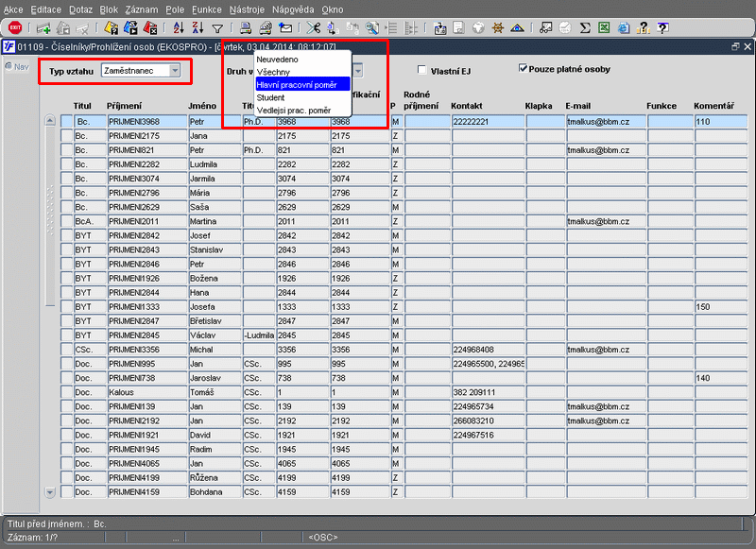Open the Nástroje menu

(247, 9)
